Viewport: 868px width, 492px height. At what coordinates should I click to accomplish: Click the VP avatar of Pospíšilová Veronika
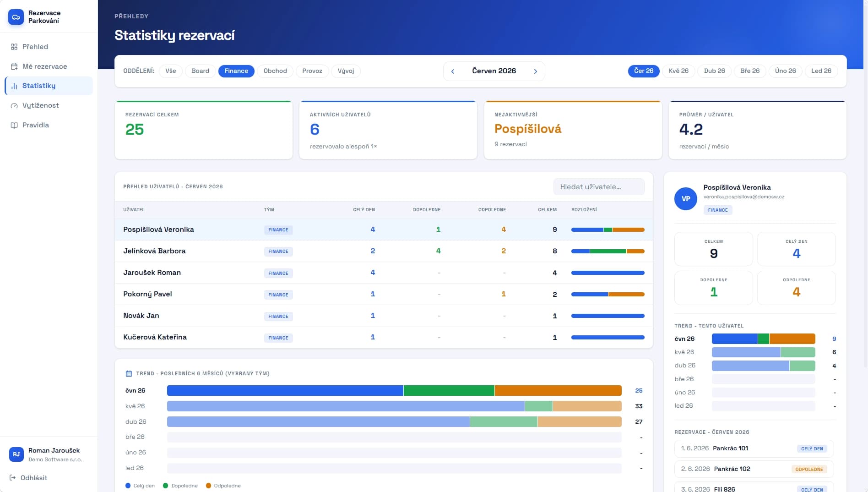coord(686,199)
